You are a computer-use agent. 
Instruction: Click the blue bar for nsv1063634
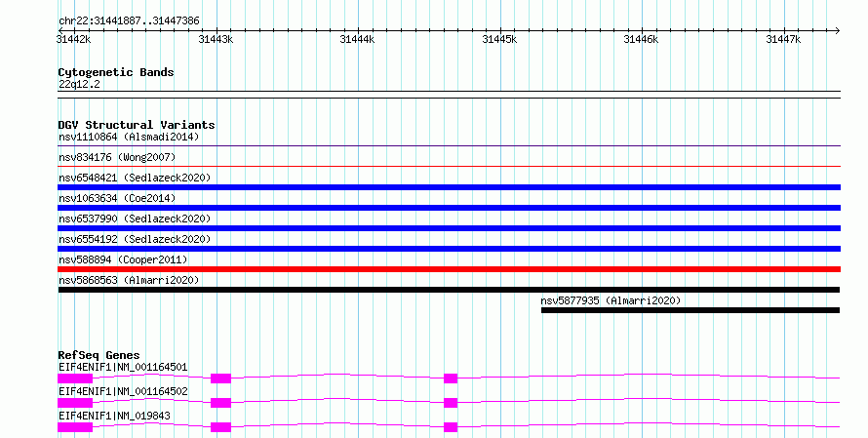pyautogui.click(x=449, y=208)
